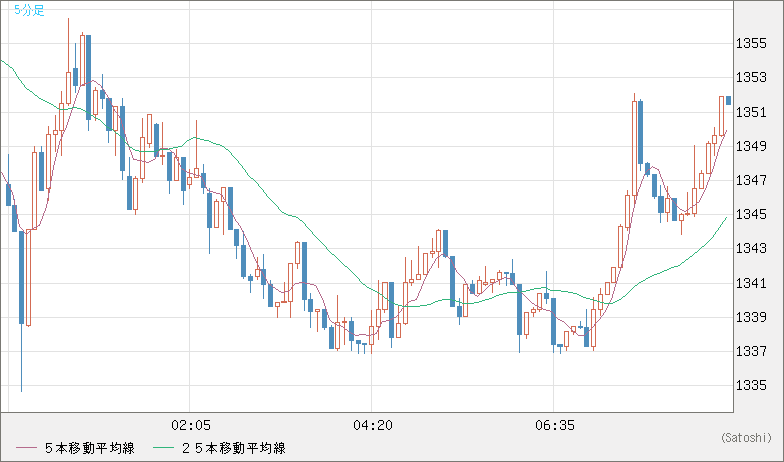The image size is (784, 462).
Task: Click the 1349 price axis label
Action: 751,146
